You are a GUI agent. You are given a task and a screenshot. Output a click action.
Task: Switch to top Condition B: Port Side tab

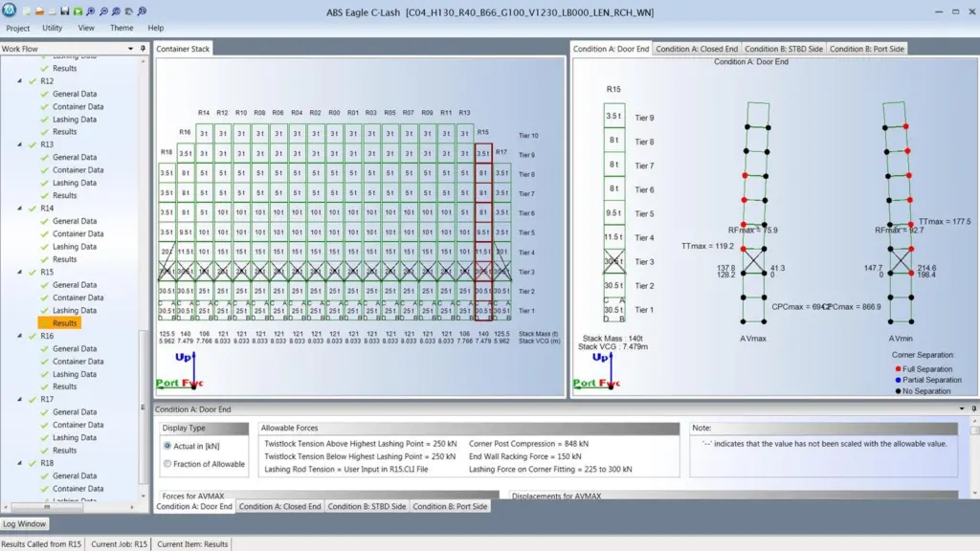pos(866,49)
